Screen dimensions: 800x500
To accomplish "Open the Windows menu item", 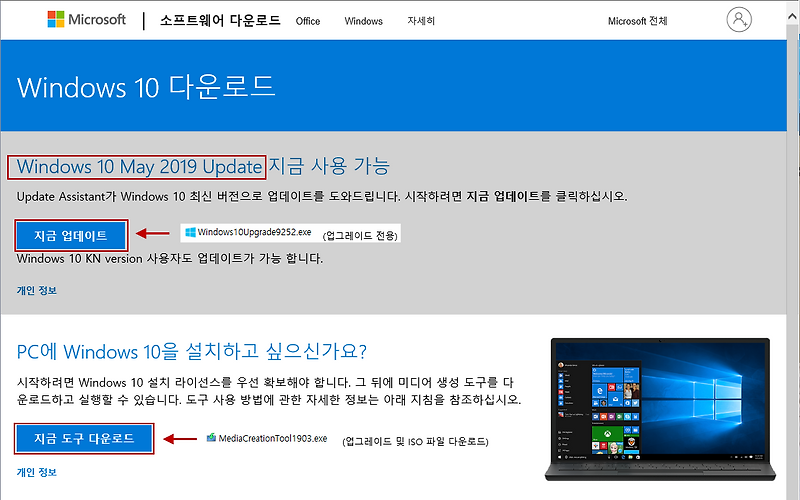I will click(363, 21).
